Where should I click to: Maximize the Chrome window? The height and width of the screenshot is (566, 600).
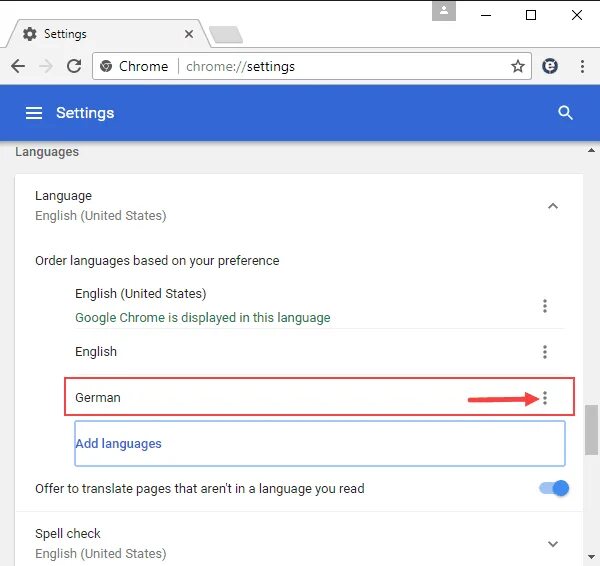pyautogui.click(x=531, y=15)
